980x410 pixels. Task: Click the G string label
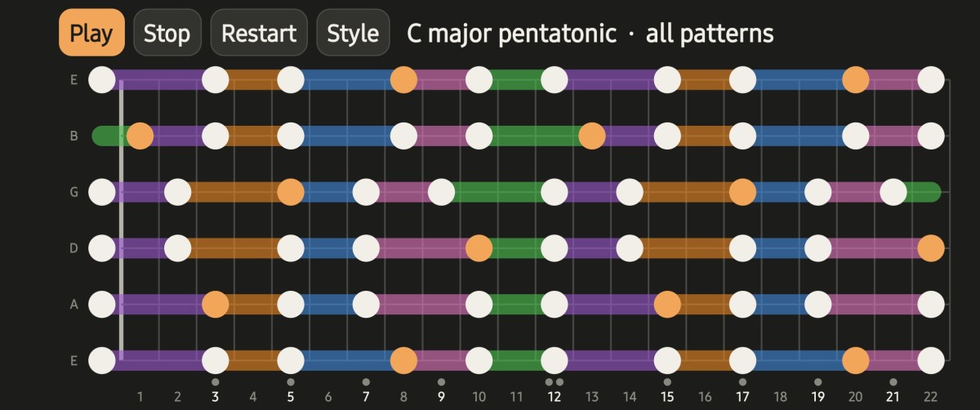click(73, 192)
